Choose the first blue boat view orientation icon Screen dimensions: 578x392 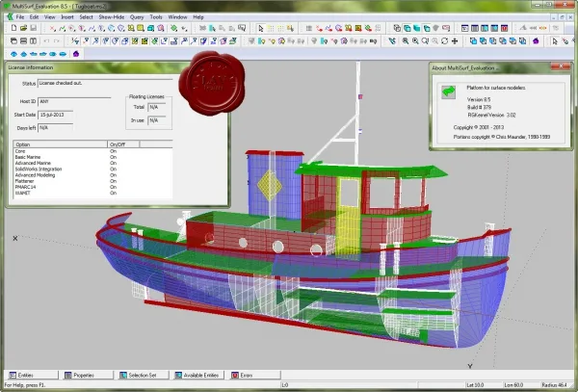tap(13, 54)
